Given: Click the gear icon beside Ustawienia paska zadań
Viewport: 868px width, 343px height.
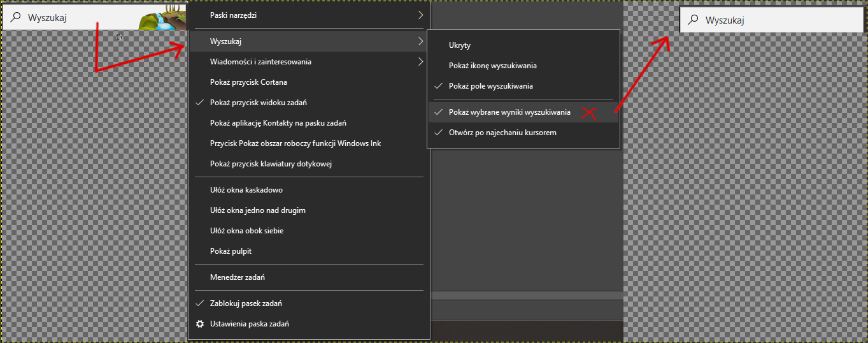Looking at the screenshot, I should (x=200, y=324).
